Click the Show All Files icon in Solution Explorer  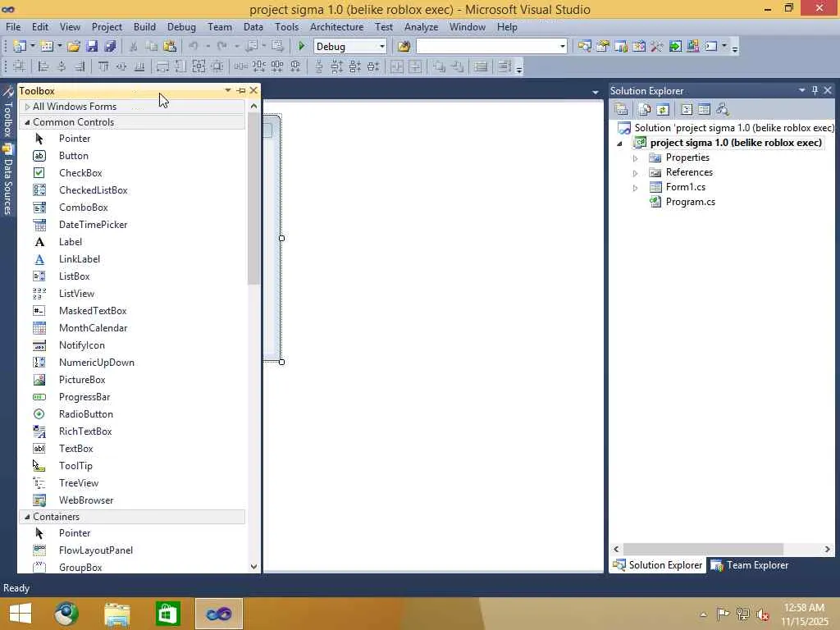645,109
